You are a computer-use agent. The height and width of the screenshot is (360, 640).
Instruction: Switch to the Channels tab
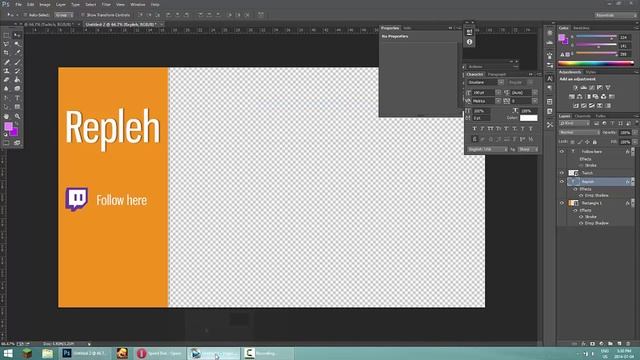582,116
